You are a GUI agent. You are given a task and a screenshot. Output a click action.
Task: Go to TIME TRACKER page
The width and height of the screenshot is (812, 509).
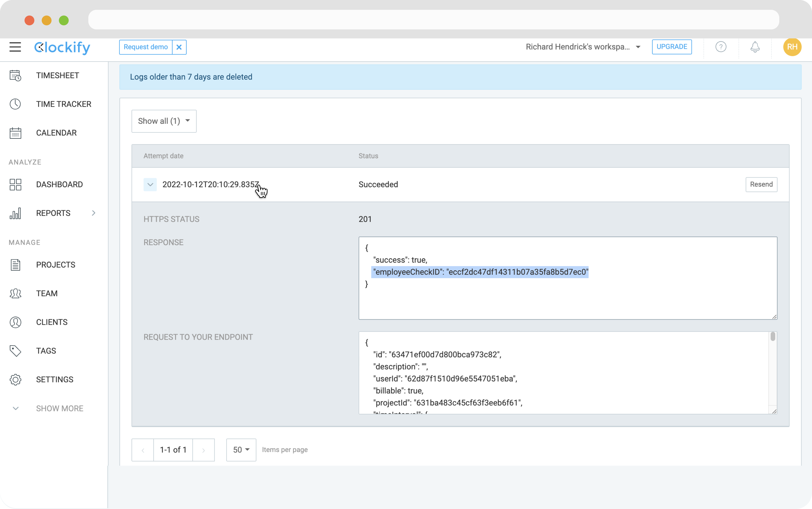pyautogui.click(x=64, y=104)
